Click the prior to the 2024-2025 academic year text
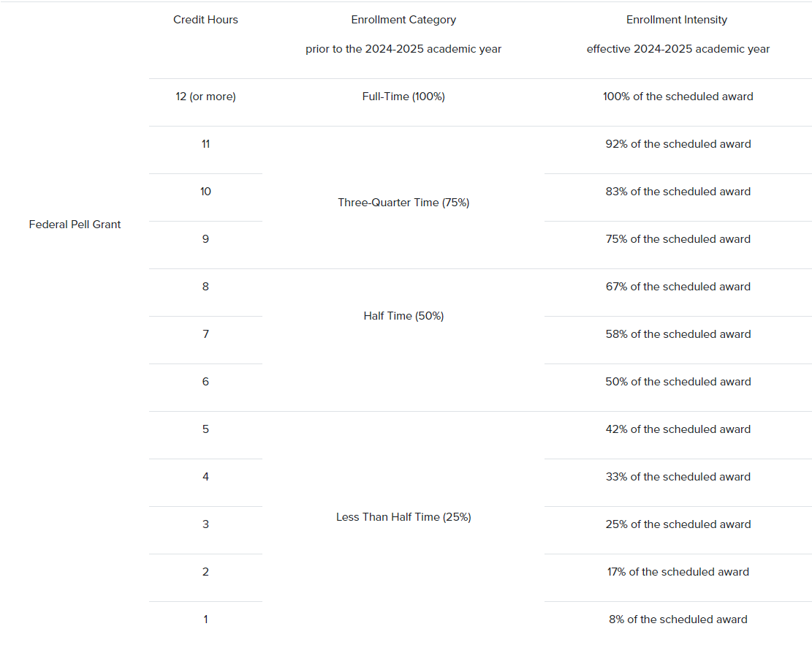 tap(403, 49)
